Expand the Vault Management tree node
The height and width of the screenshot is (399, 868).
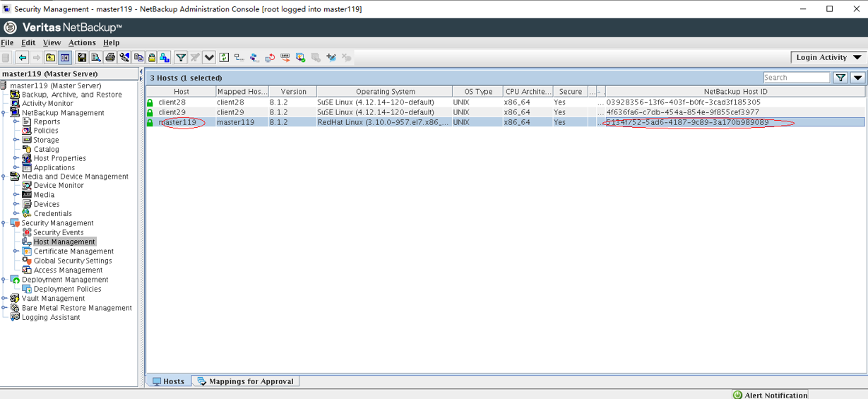point(4,299)
